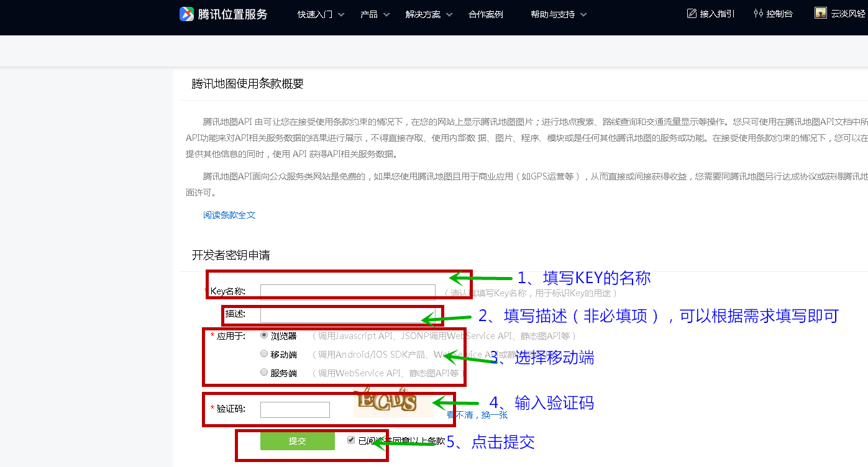The width and height of the screenshot is (868, 467).
Task: Focus the Key名称 input field
Action: coord(348,292)
